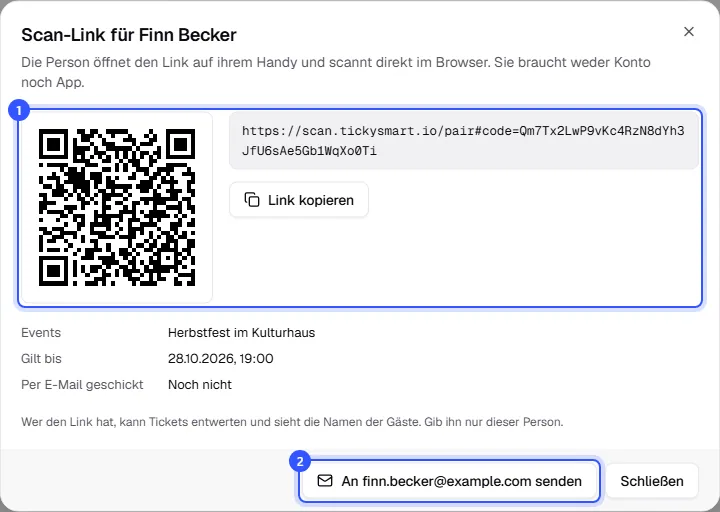Click the QR code image

click(117, 208)
